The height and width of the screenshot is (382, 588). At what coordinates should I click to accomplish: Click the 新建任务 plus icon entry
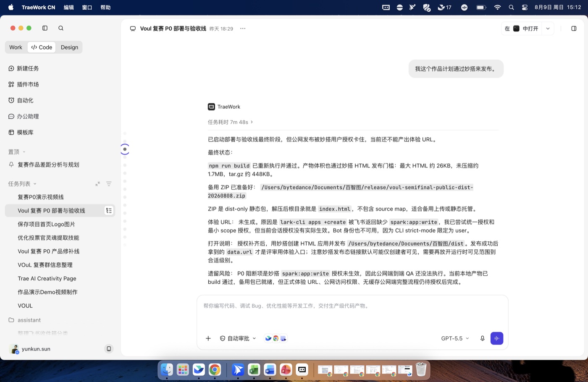tap(24, 68)
